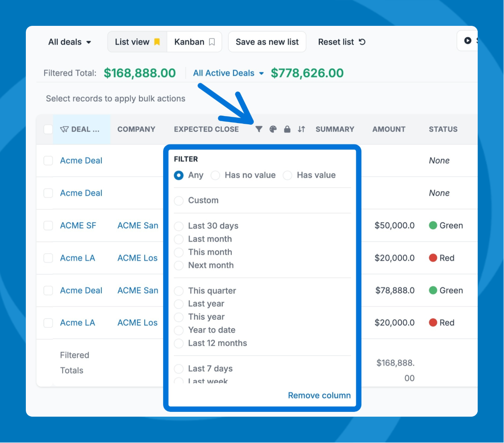Image resolution: width=504 pixels, height=443 pixels.
Task: Click the Save as new list button
Action: click(267, 42)
